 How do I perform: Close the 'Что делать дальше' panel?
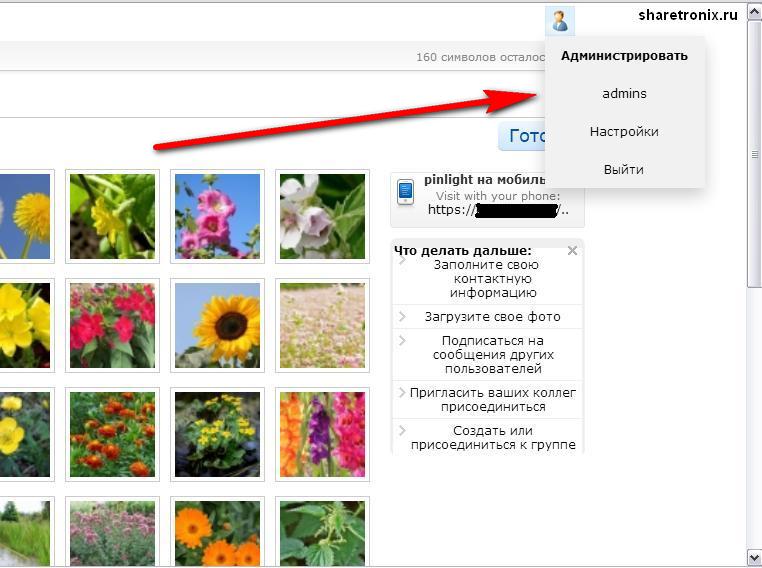pyautogui.click(x=572, y=251)
